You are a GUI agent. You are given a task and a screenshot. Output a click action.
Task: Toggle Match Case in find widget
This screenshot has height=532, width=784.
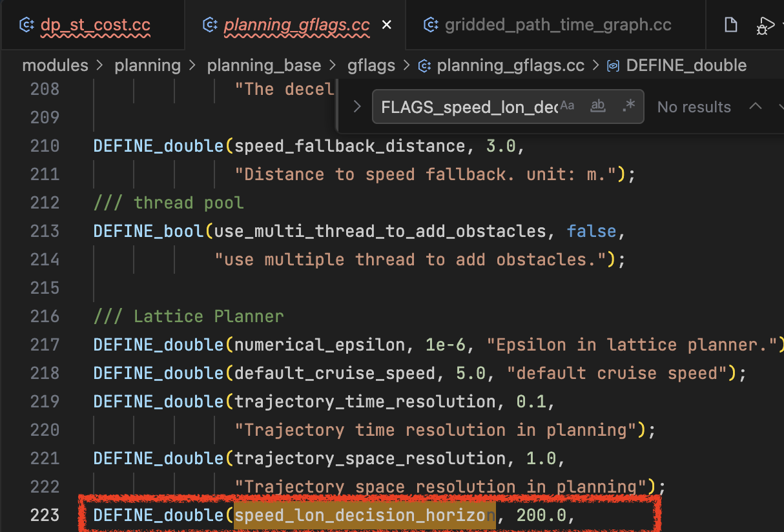click(x=567, y=107)
